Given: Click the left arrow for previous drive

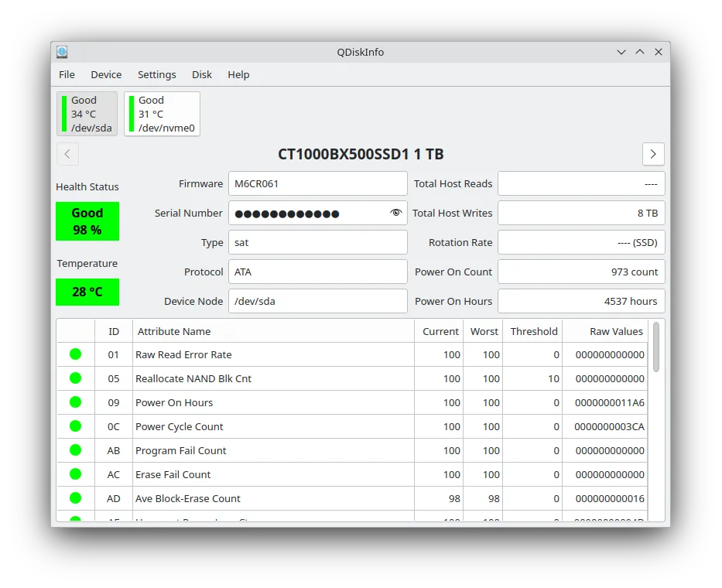Looking at the screenshot, I should [67, 154].
